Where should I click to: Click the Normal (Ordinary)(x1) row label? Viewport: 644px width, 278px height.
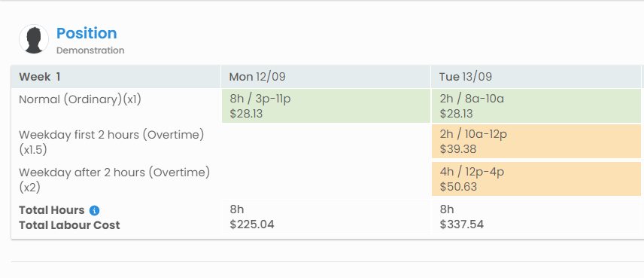(80, 99)
